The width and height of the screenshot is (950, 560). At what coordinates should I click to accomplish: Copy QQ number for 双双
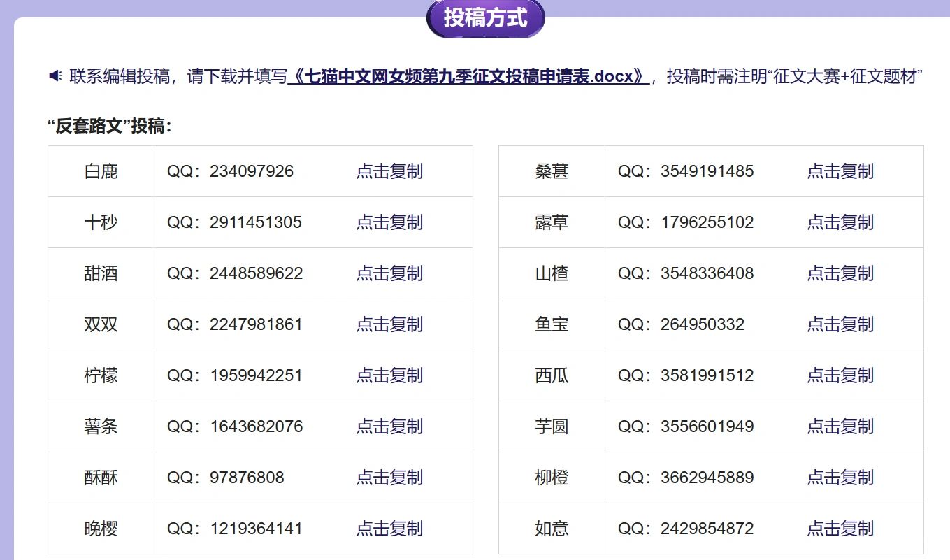tap(389, 324)
